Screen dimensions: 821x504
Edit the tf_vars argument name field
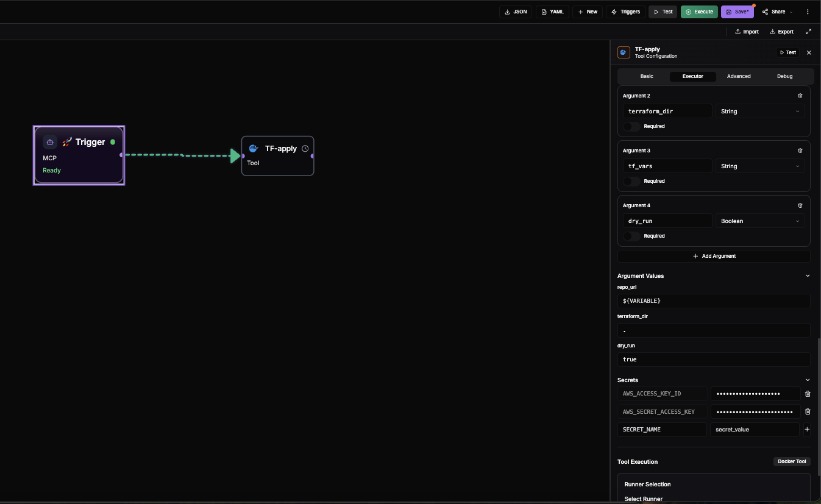[667, 166]
